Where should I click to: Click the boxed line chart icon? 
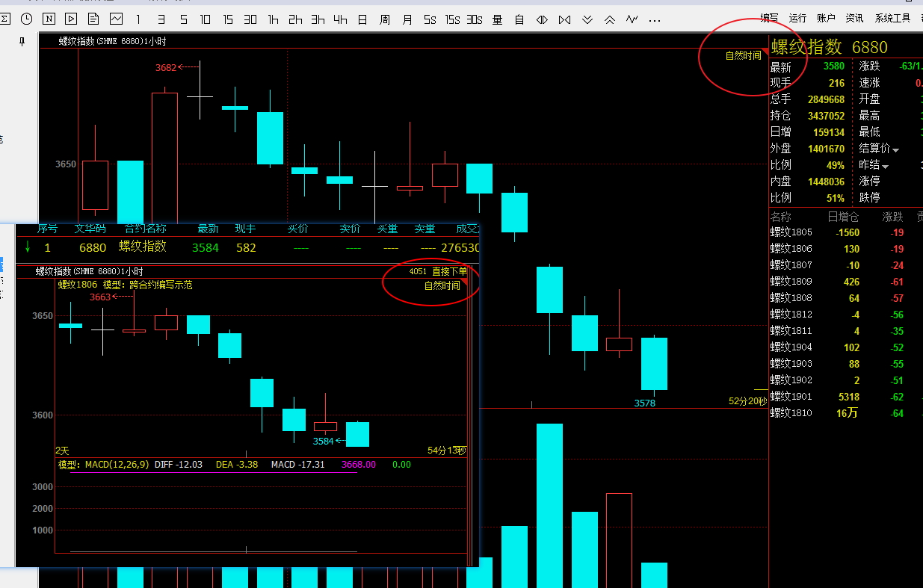116,19
